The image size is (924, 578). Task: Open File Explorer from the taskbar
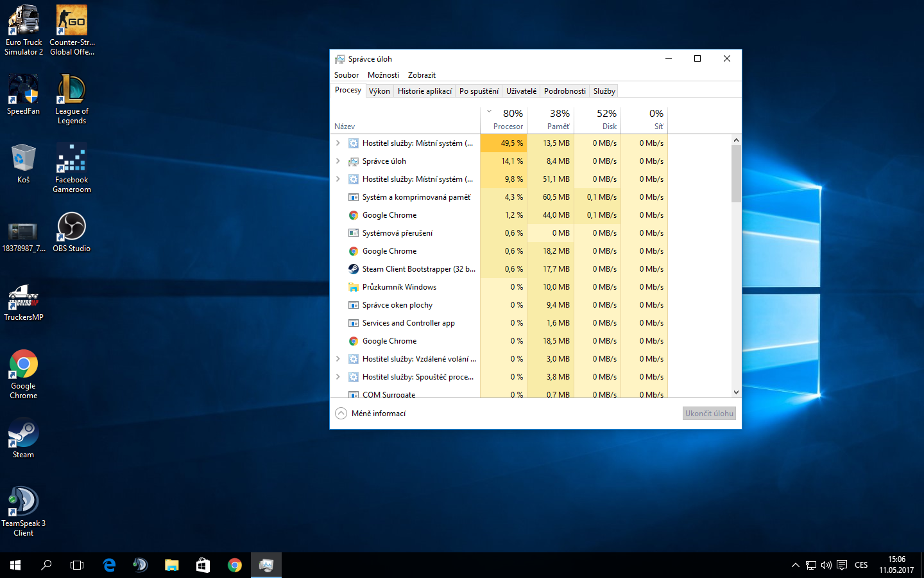[x=171, y=565]
